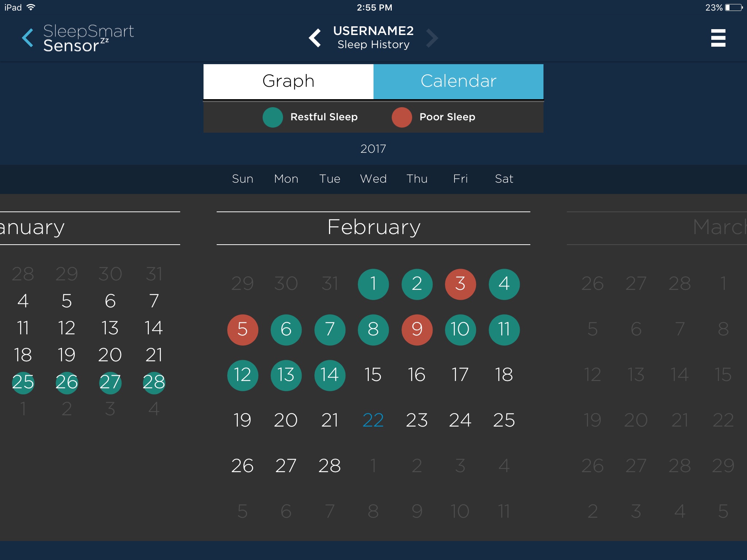
Task: Tap the SleepSmart Sensor logo
Action: point(88,38)
